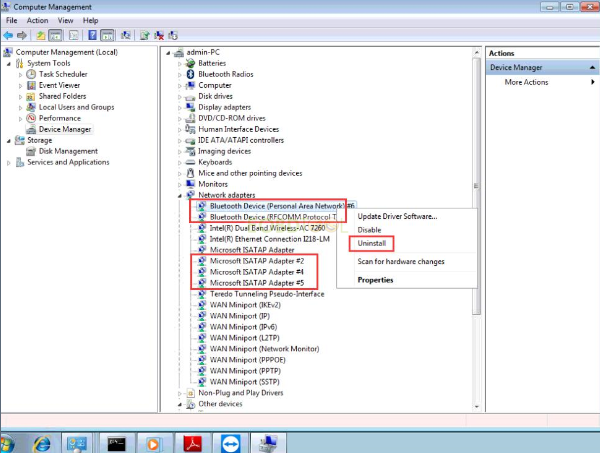Select Intel(R) Ethernet Connection I218-LM
This screenshot has width=600, height=453.
(269, 239)
